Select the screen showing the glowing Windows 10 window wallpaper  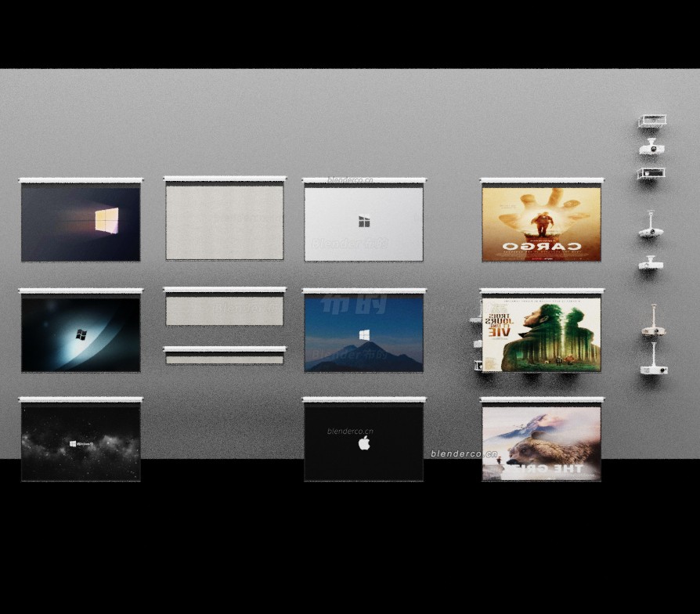pyautogui.click(x=81, y=220)
